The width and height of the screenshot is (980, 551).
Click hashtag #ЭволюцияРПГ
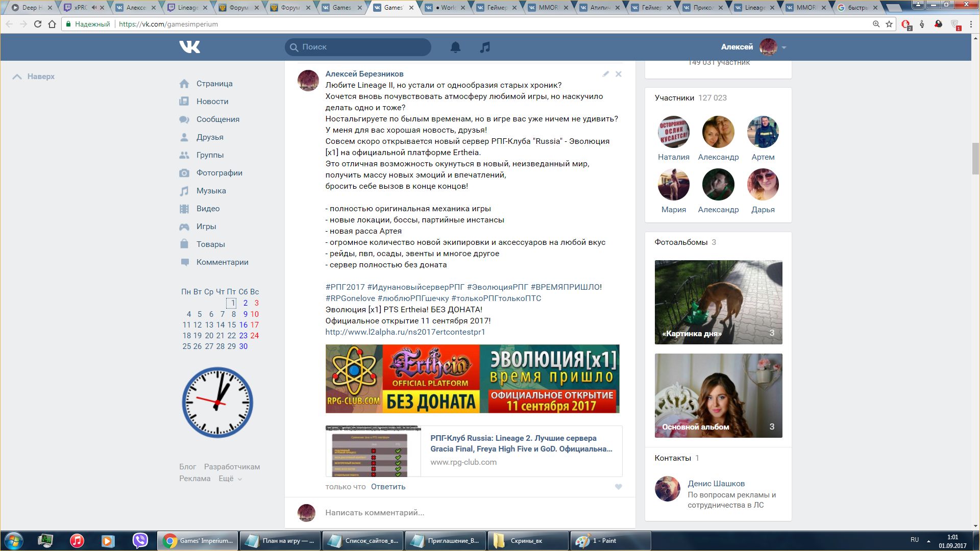pyautogui.click(x=498, y=287)
